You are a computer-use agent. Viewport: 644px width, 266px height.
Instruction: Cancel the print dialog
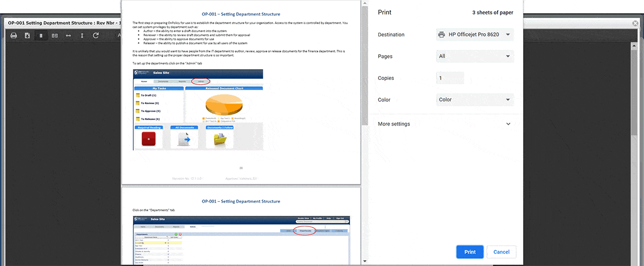(501, 252)
